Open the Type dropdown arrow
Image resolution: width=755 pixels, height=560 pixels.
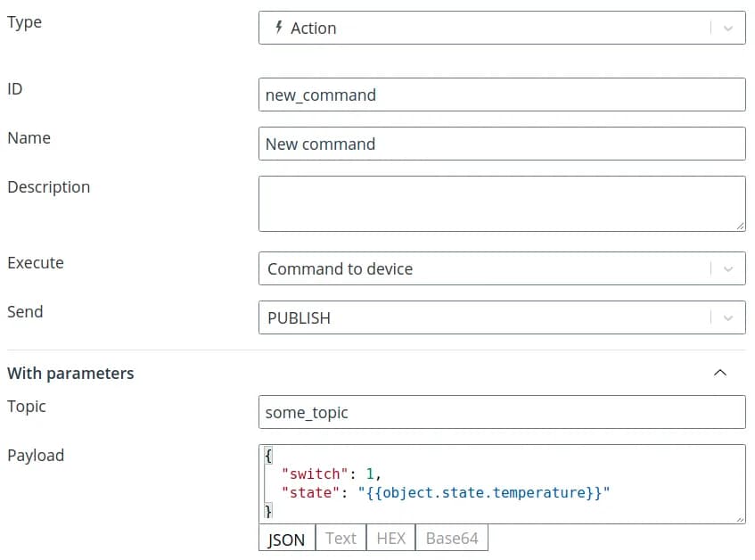coord(727,28)
